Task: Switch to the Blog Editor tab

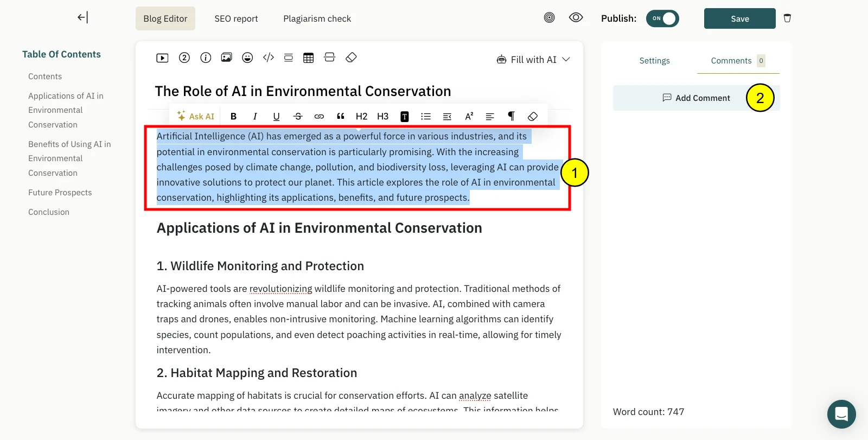Action: (165, 18)
